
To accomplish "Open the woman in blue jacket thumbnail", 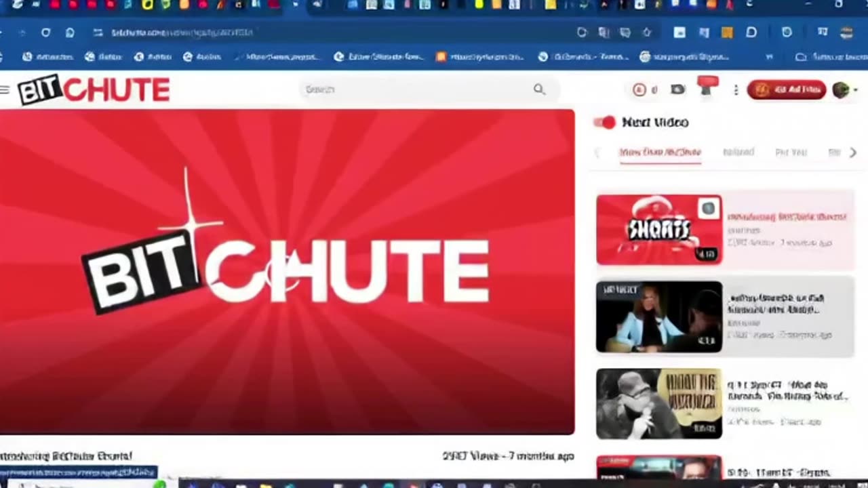I will [659, 317].
